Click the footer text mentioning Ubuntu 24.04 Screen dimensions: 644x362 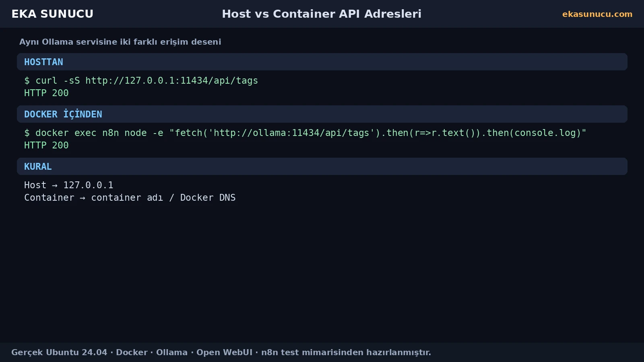(x=221, y=352)
